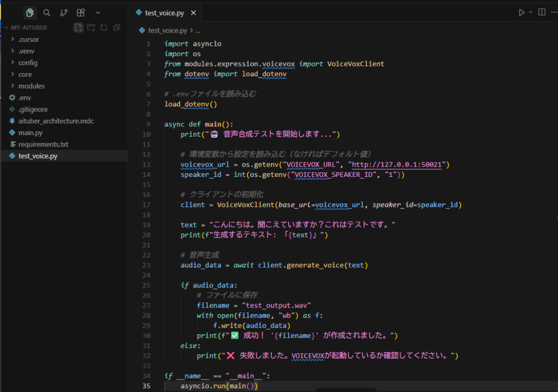Click the New Folder icon
558x392 pixels.
91,27
